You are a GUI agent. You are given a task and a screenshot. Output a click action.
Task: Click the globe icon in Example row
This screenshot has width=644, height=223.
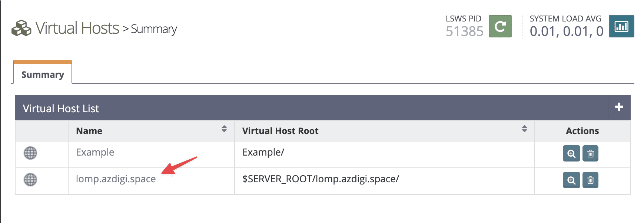coord(30,153)
